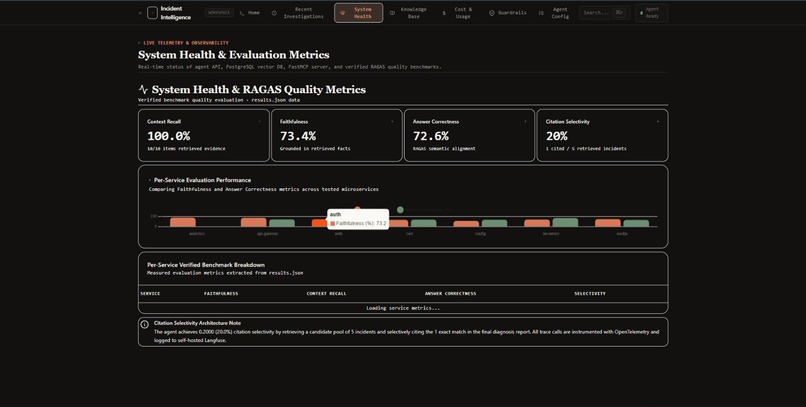Click 'Per-Service Evaluation Performance' heading
806x407 pixels.
click(203, 180)
